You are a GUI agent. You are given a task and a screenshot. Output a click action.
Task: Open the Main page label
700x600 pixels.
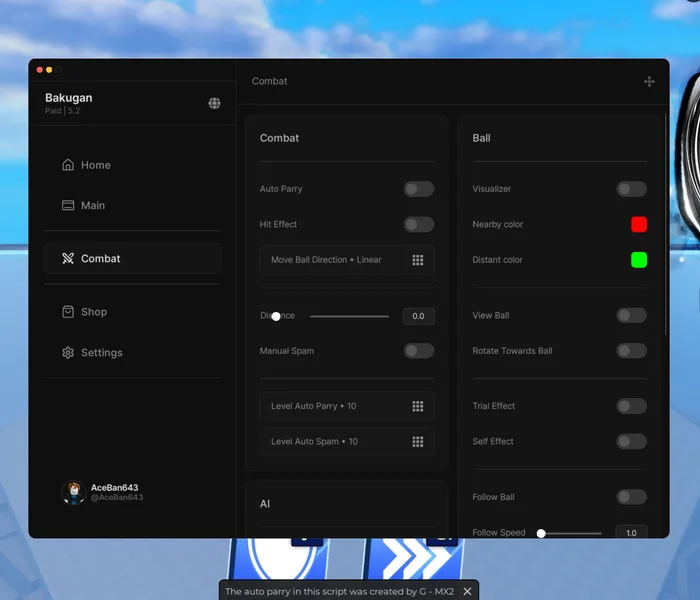93,205
